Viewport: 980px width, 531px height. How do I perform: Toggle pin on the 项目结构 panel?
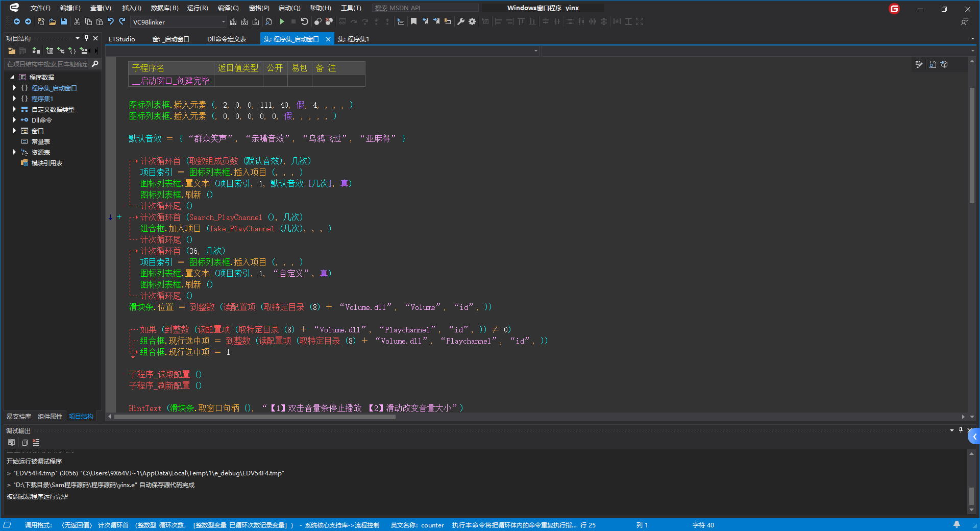point(86,38)
